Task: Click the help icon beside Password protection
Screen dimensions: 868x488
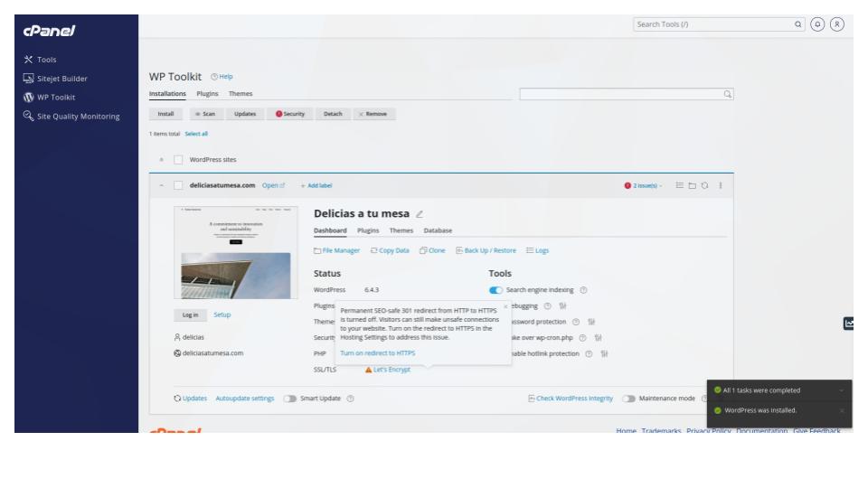Action: [x=576, y=322]
